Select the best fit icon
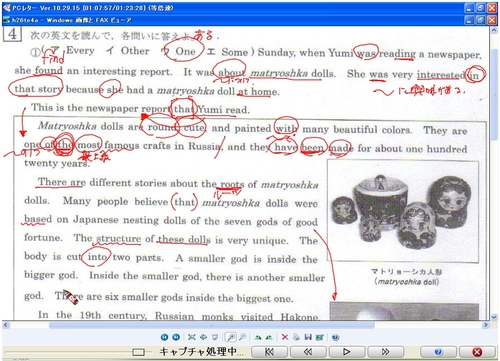 click(x=191, y=337)
